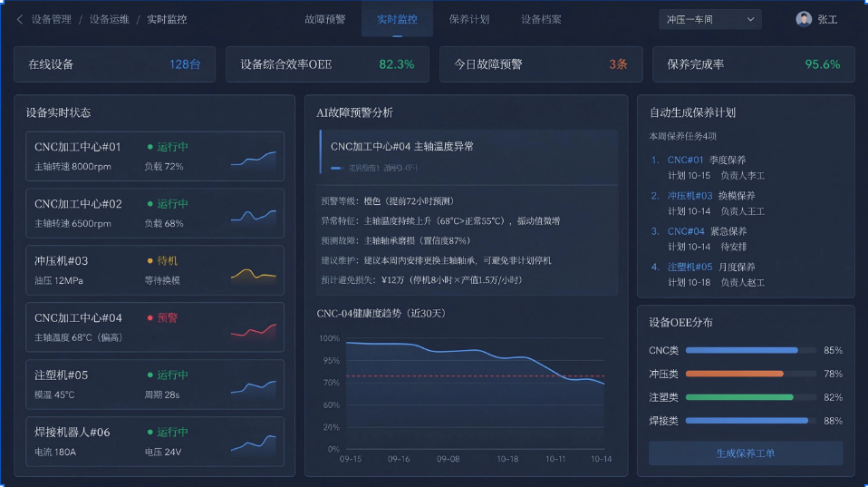Select CNC加工中心#02 device card
This screenshot has width=868, height=487.
pyautogui.click(x=155, y=213)
